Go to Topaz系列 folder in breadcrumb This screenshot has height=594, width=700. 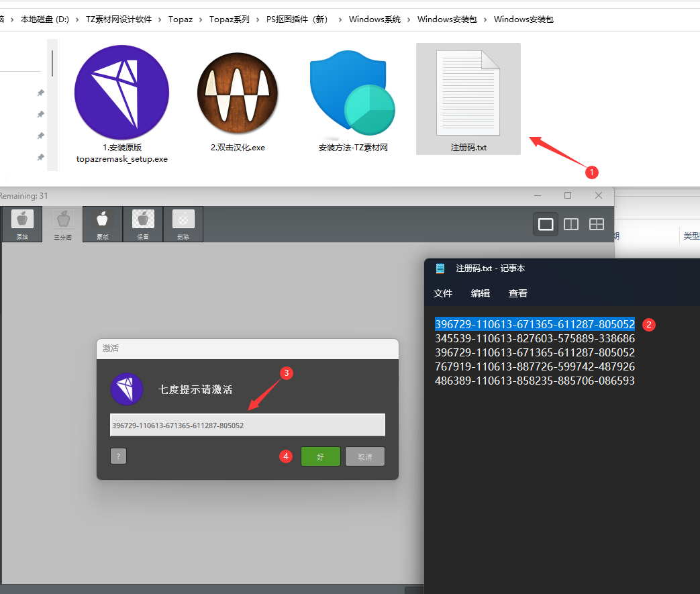point(230,19)
